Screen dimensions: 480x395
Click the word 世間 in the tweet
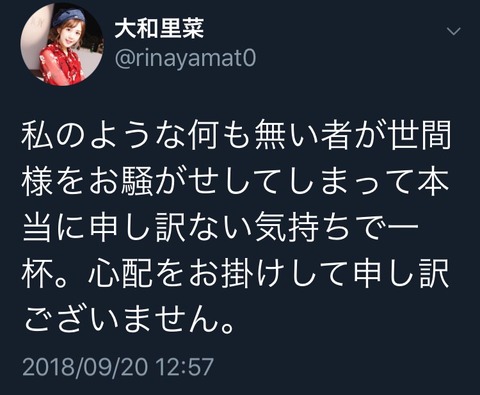coord(419,136)
